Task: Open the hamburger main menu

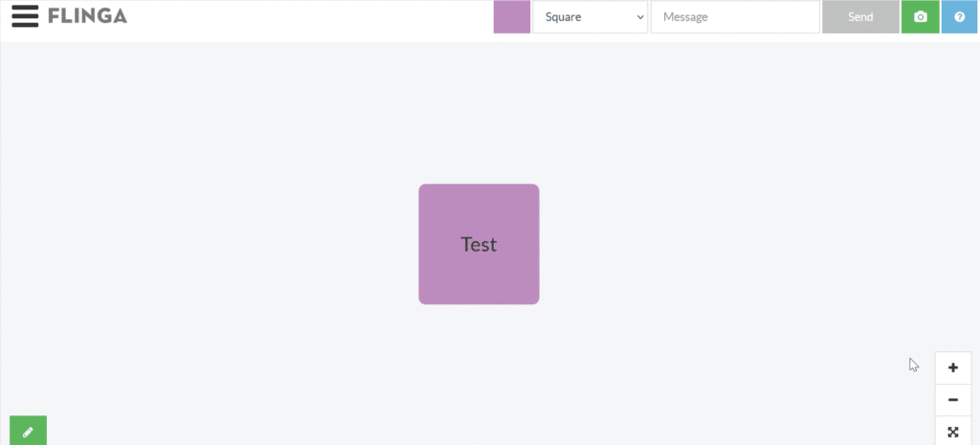Action: point(25,16)
